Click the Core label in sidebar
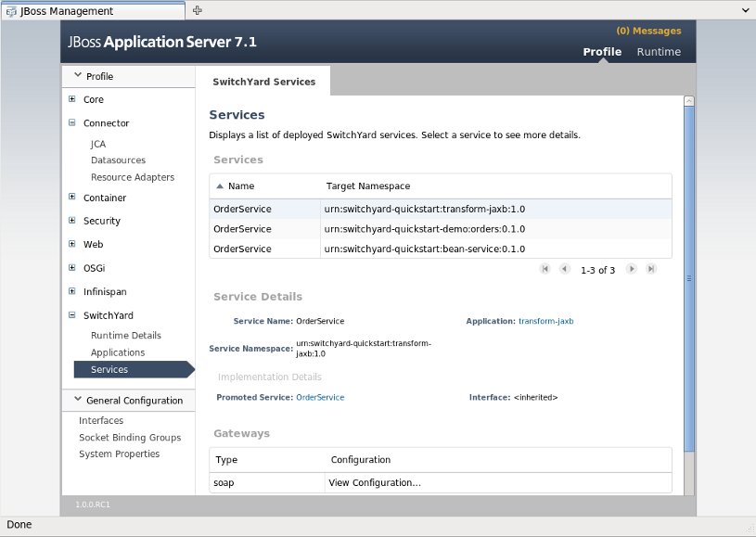This screenshot has width=756, height=537. pos(94,99)
